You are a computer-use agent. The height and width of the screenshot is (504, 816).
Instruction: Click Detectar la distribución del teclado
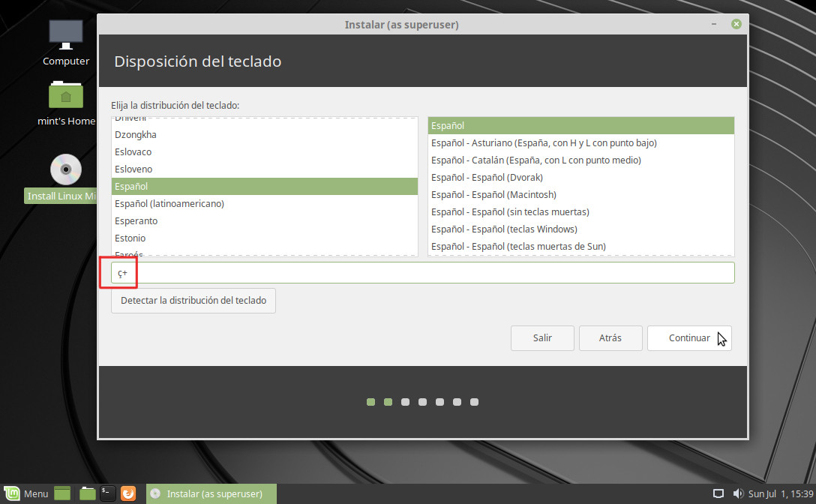point(193,301)
